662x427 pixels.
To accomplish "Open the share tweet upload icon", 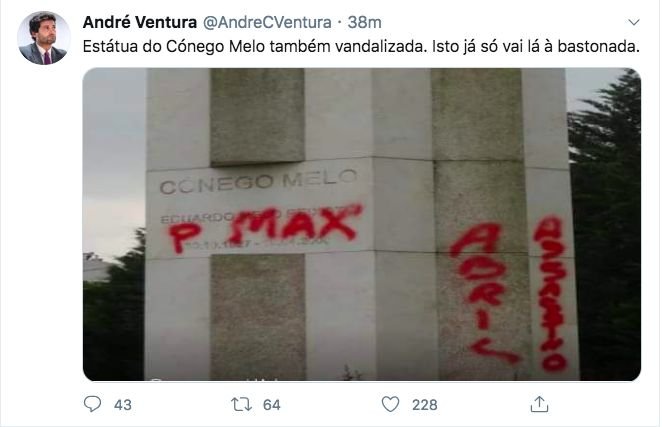I will click(539, 404).
